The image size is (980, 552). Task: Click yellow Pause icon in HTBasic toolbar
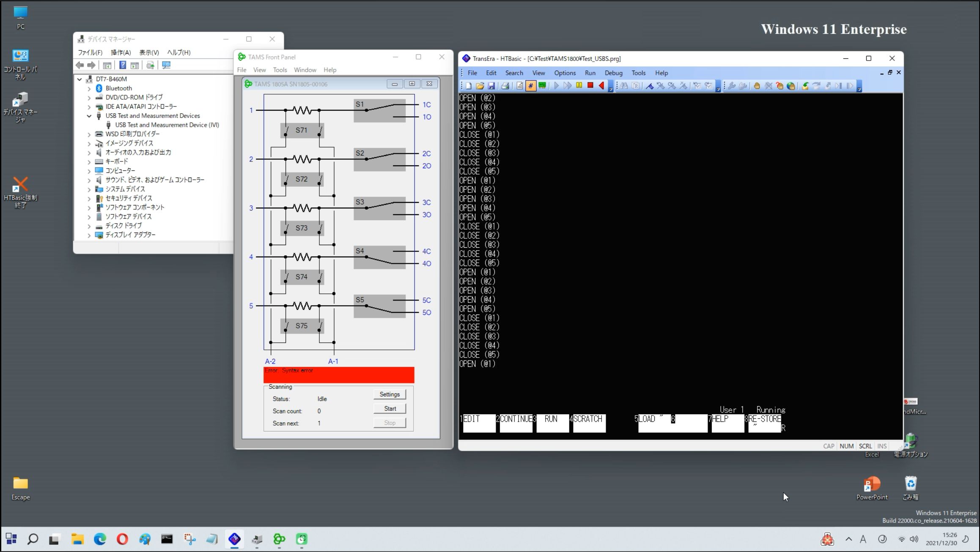(579, 86)
